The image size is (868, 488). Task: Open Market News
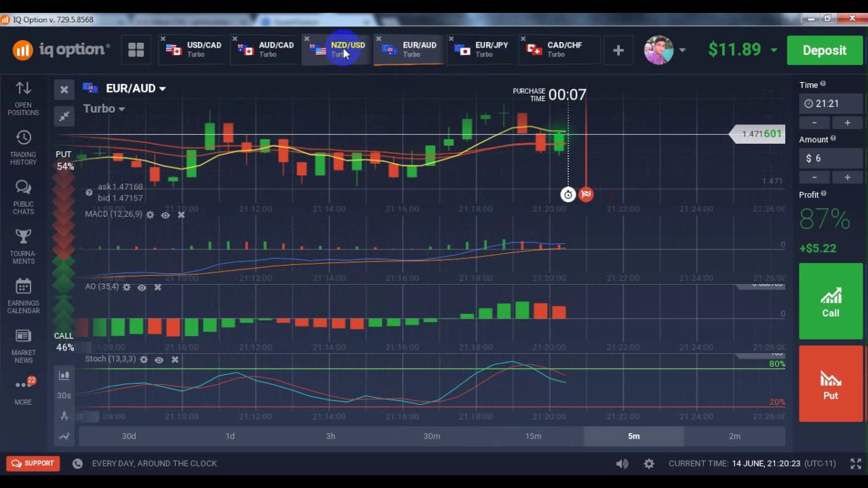pos(23,346)
